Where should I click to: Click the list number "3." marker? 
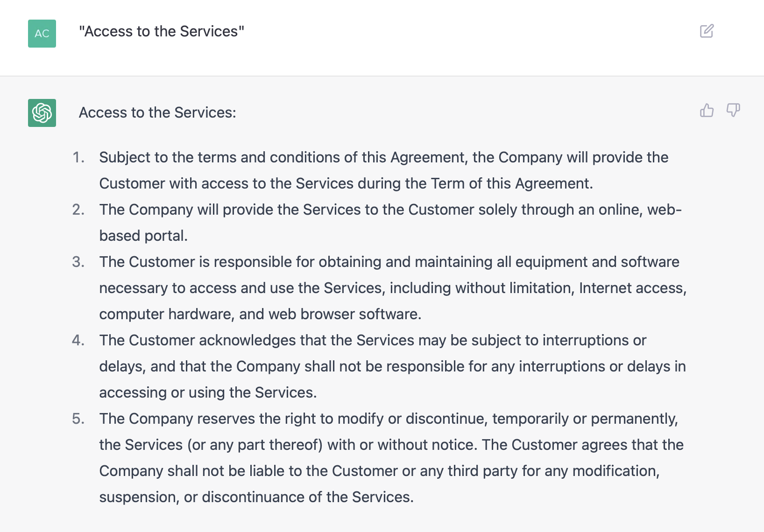(78, 262)
